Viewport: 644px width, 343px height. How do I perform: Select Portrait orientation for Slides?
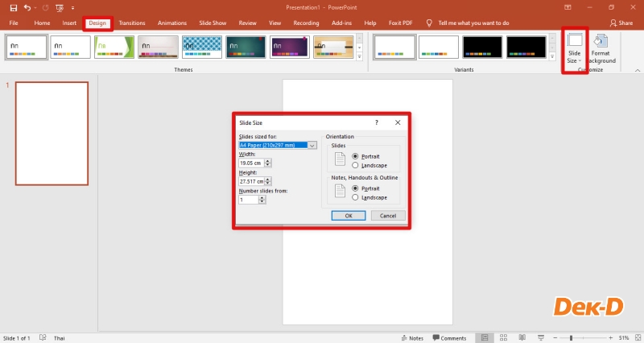(x=356, y=155)
